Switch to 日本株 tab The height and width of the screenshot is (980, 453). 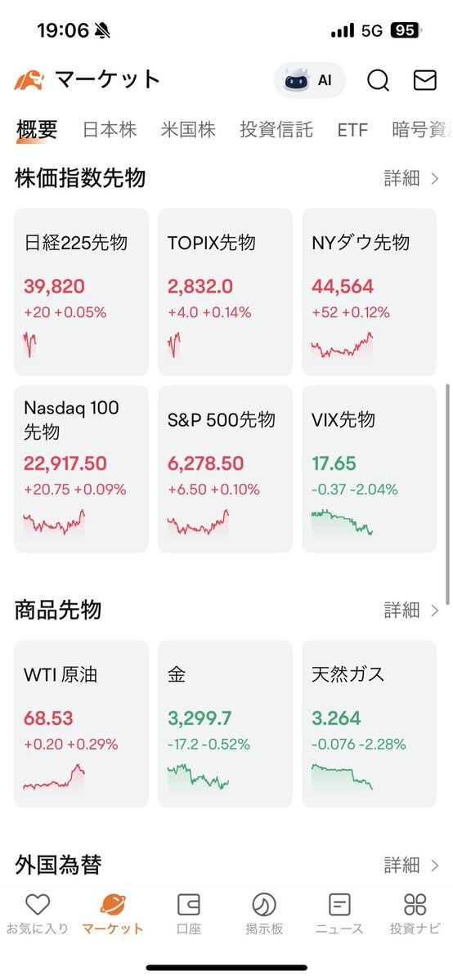coord(110,130)
